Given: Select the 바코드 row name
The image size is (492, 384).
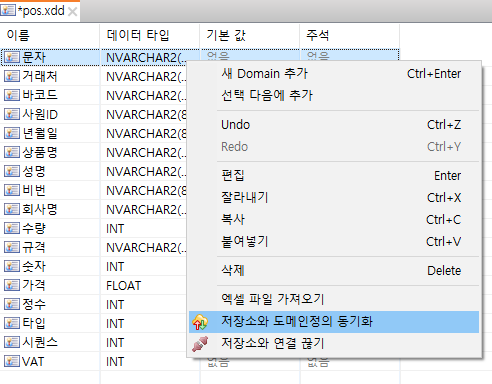Looking at the screenshot, I should coord(40,95).
